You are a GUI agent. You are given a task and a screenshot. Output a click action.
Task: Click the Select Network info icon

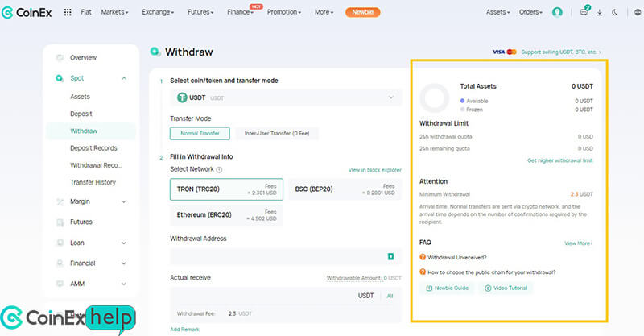[219, 170]
